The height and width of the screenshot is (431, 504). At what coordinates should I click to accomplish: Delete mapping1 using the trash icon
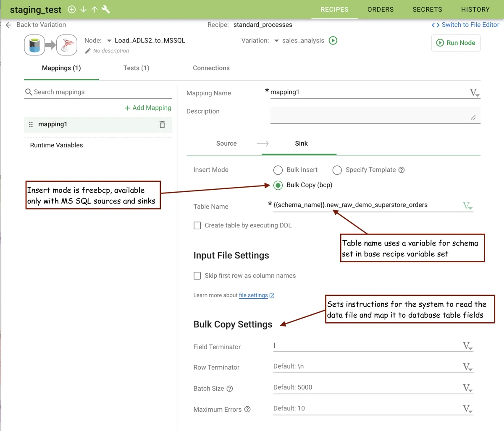click(x=162, y=125)
